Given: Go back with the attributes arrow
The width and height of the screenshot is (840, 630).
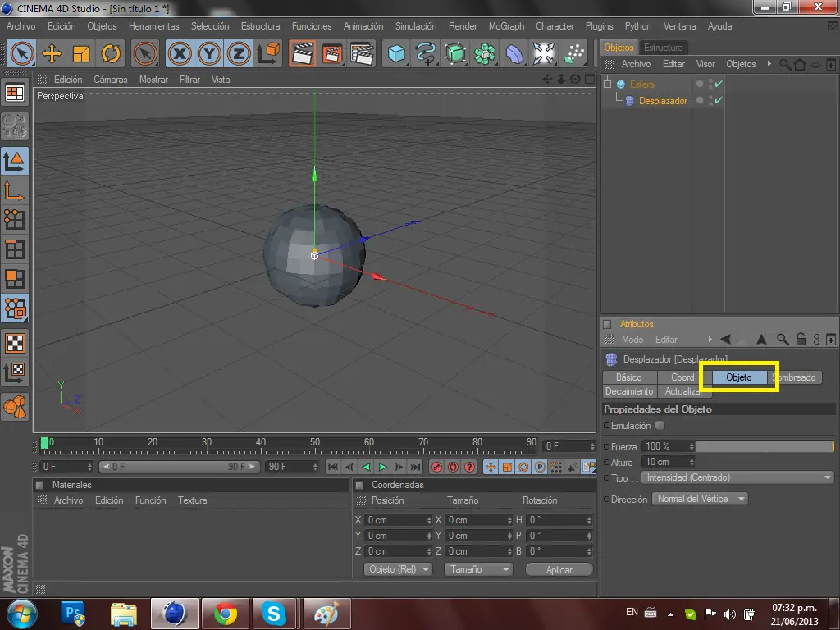Looking at the screenshot, I should pyautogui.click(x=725, y=340).
